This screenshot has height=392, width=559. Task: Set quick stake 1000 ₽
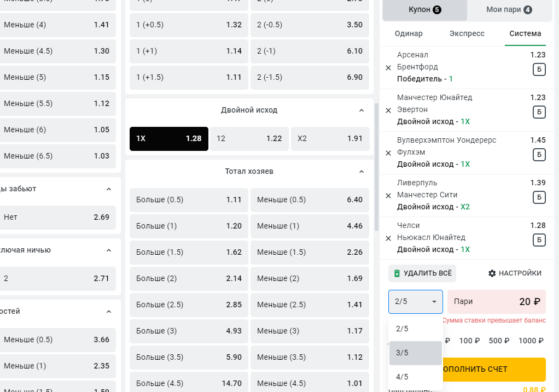531,341
